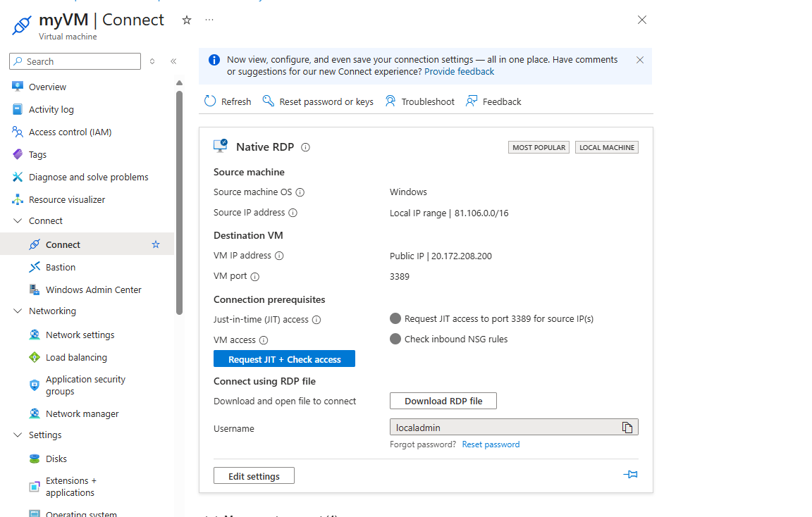Screen dimensions: 812x517
Task: Collapse the Networking group chevron
Action: point(18,311)
